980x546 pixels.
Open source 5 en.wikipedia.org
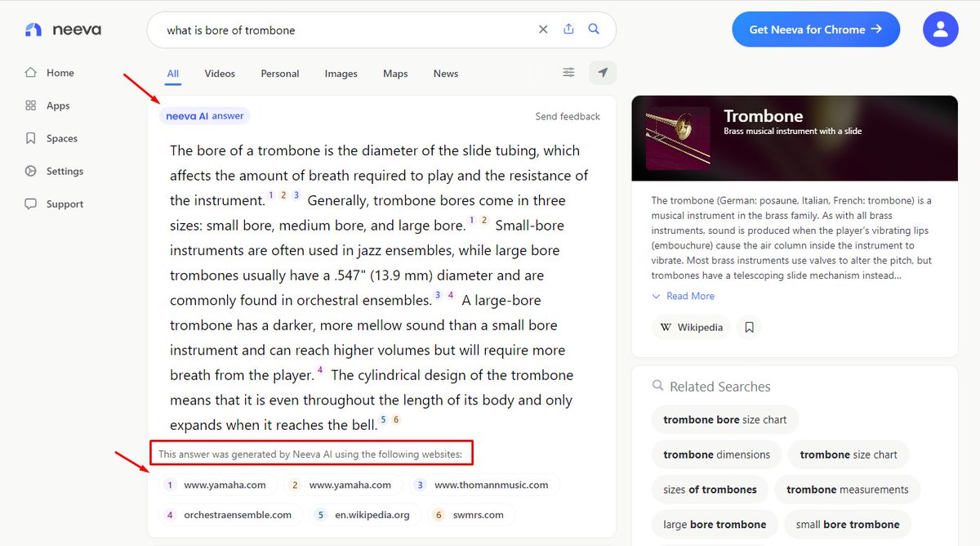coord(366,515)
